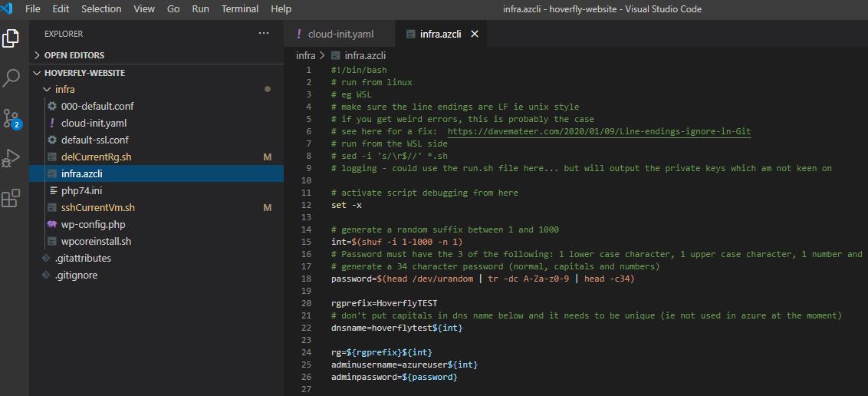
Task: Click the VS Code logo icon
Action: [x=8, y=9]
